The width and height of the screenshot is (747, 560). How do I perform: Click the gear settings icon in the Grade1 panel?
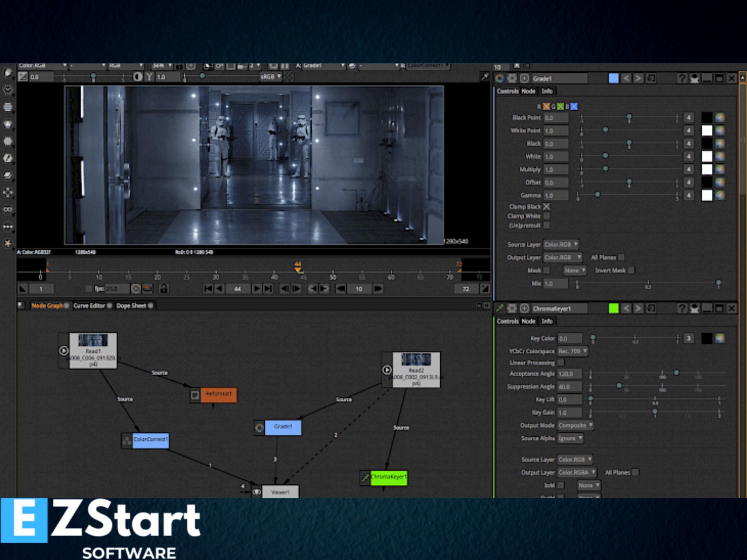[x=512, y=78]
